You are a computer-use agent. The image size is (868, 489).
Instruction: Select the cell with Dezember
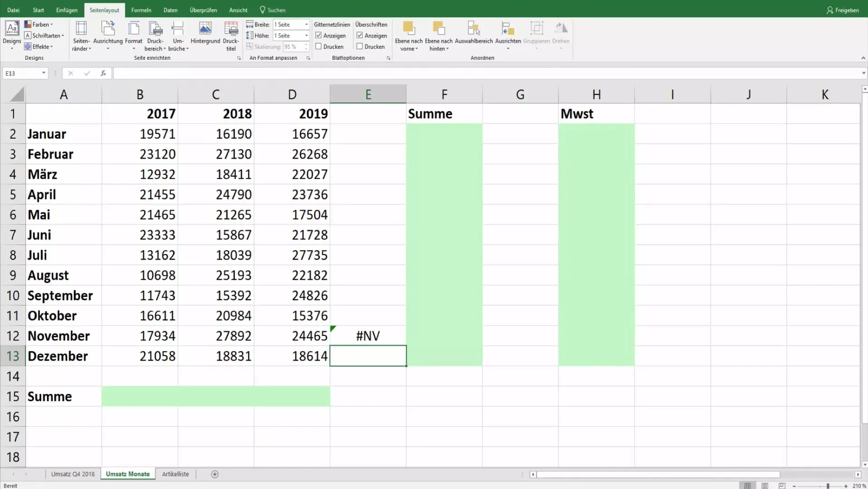point(64,356)
